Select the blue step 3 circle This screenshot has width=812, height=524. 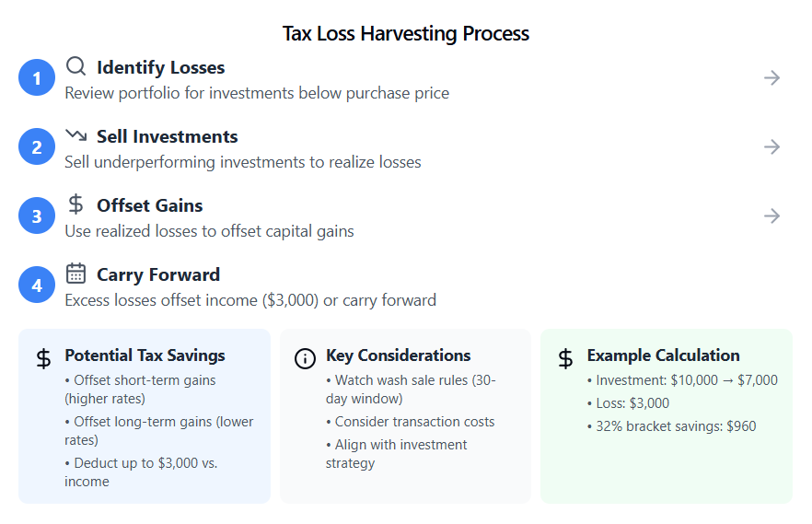(x=37, y=216)
